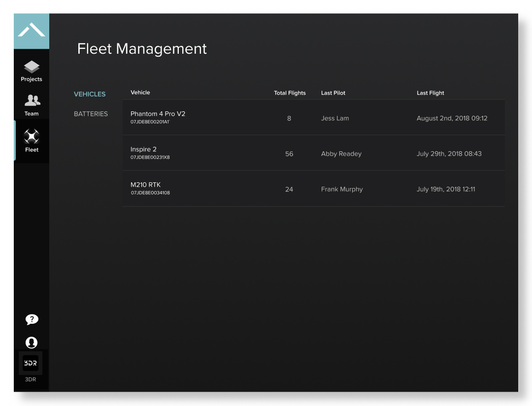Image resolution: width=532 pixels, height=406 pixels.
Task: Click the 3DR label under the badge
Action: (31, 379)
